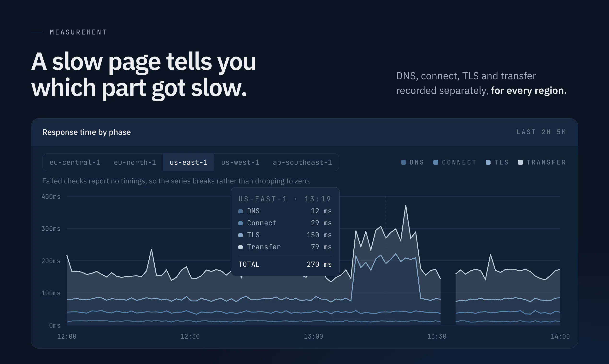Click the 'Failed checks report no timings' note
Screen dimensions: 609x364
click(176, 181)
